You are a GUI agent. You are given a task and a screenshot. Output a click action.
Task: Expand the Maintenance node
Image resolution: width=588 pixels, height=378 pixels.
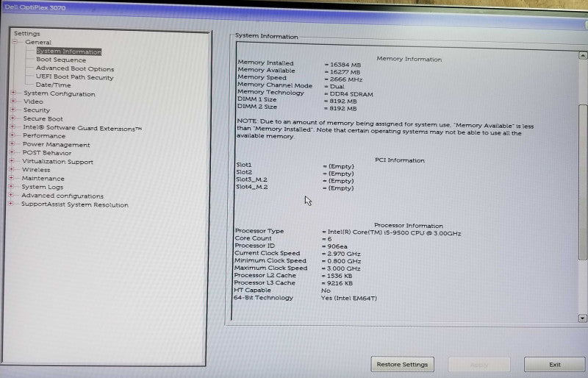(12, 177)
